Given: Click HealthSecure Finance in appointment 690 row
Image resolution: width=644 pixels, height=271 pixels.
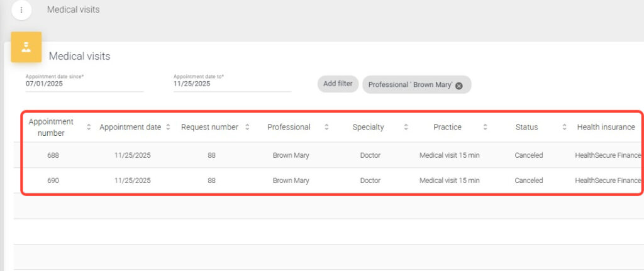Looking at the screenshot, I should (x=608, y=180).
